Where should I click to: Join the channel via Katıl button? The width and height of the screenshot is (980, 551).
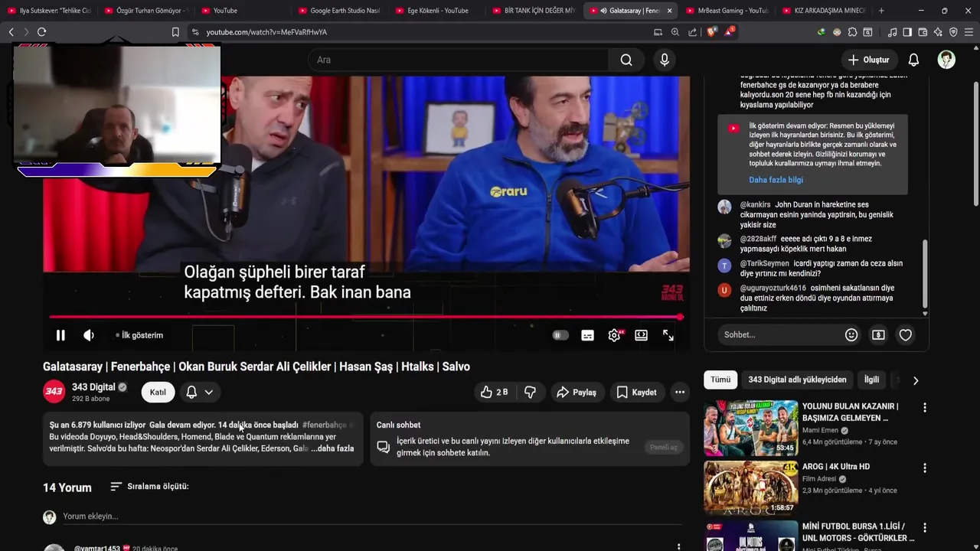click(158, 392)
